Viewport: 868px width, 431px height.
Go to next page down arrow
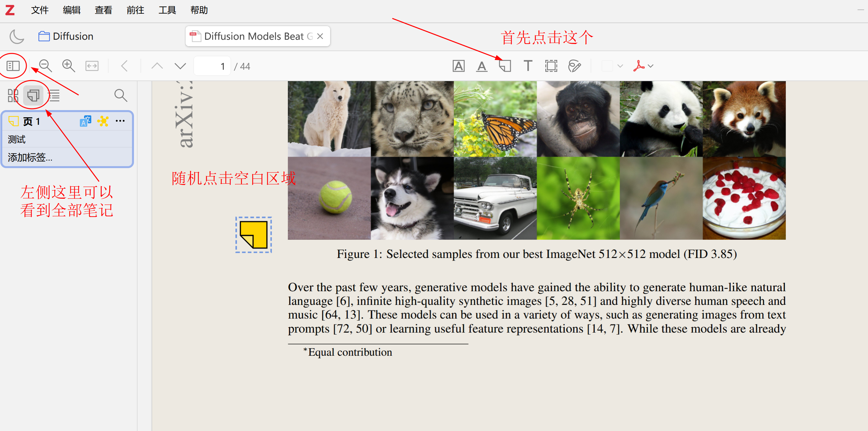(x=180, y=66)
